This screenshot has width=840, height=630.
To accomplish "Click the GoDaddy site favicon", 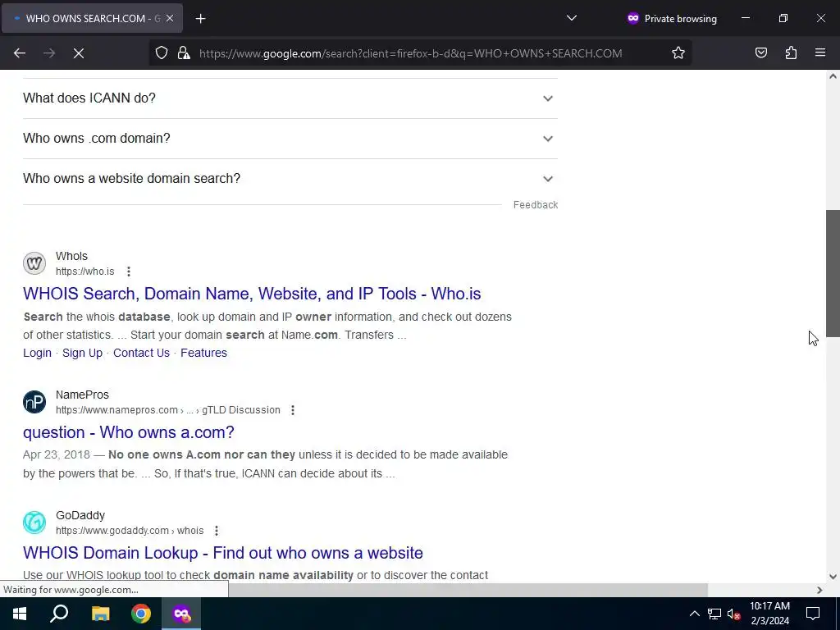I will pyautogui.click(x=34, y=523).
